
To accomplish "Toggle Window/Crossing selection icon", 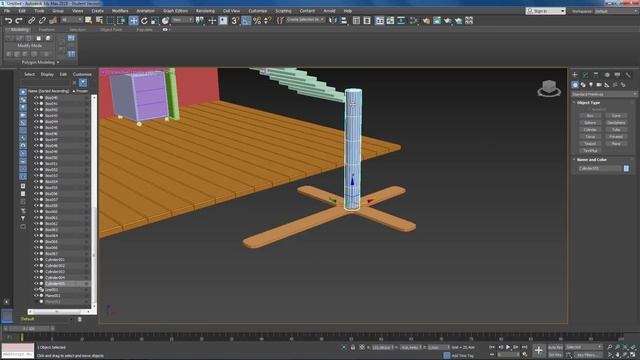I will point(121,20).
